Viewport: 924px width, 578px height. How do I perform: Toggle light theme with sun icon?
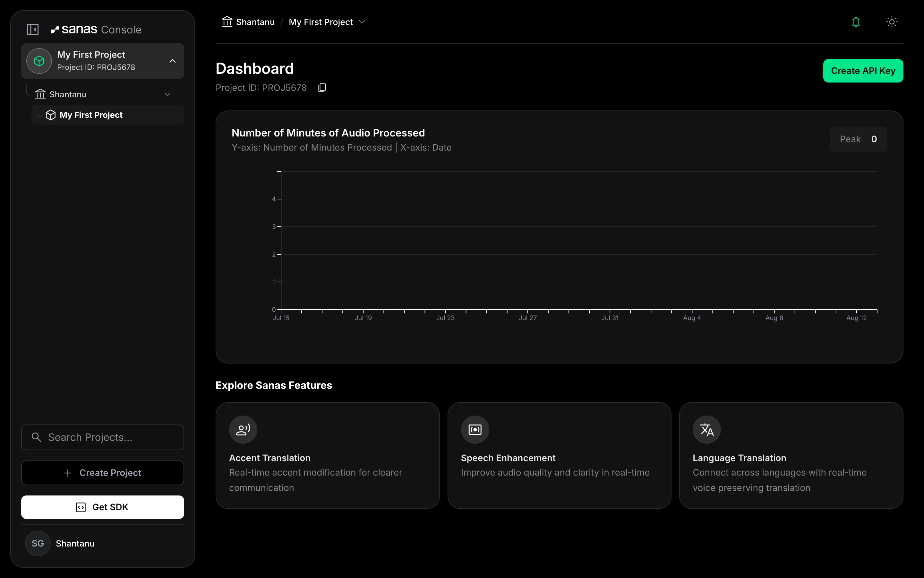[892, 22]
